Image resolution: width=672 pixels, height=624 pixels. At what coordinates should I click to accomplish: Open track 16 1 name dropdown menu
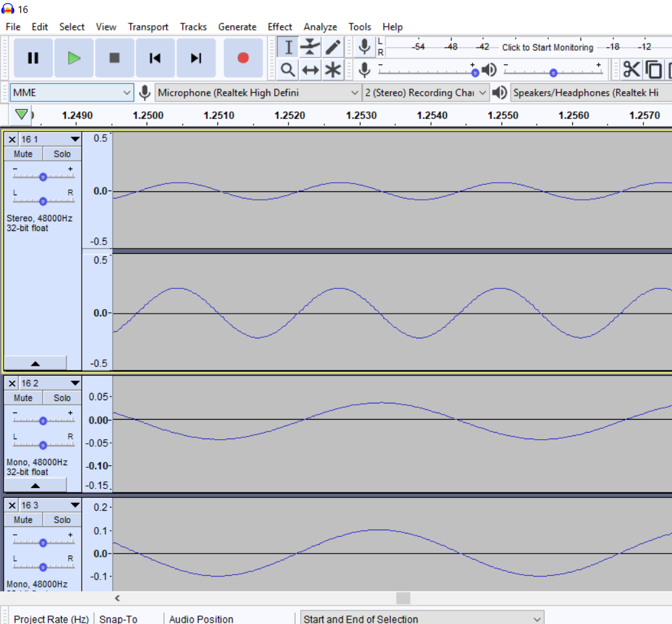point(50,140)
